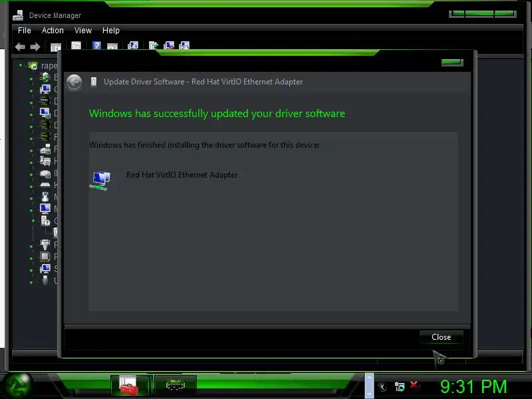Screen dimensions: 532x399
Task: Click the red X tray icon
Action: click(x=414, y=385)
